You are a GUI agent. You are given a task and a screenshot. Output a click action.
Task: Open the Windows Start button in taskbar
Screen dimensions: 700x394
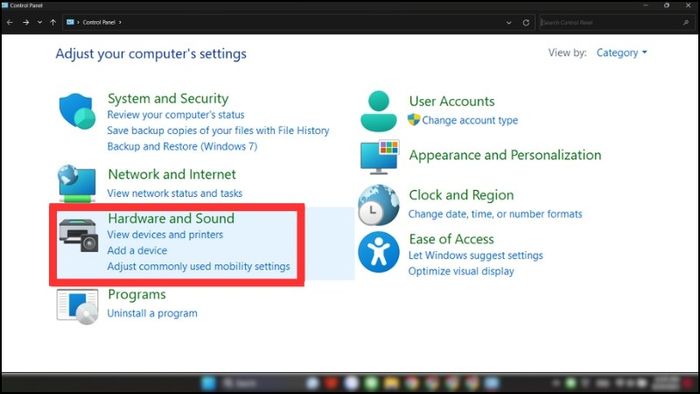pyautogui.click(x=208, y=383)
